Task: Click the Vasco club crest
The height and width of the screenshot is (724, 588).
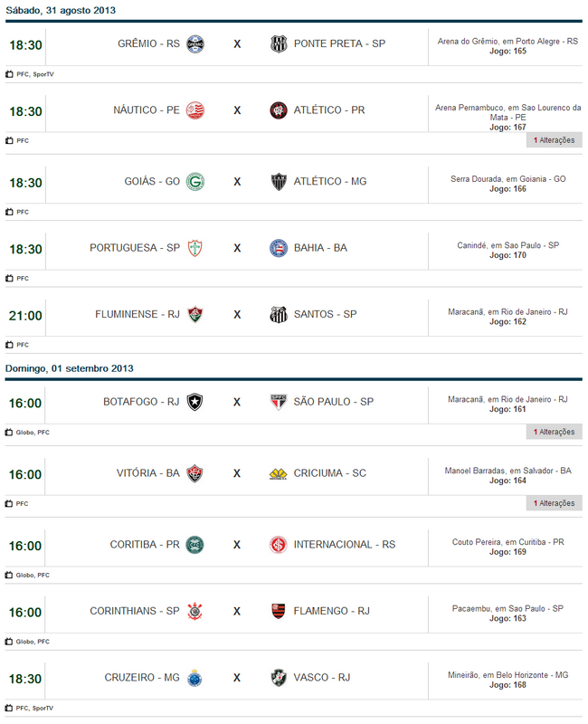Action: tap(279, 678)
